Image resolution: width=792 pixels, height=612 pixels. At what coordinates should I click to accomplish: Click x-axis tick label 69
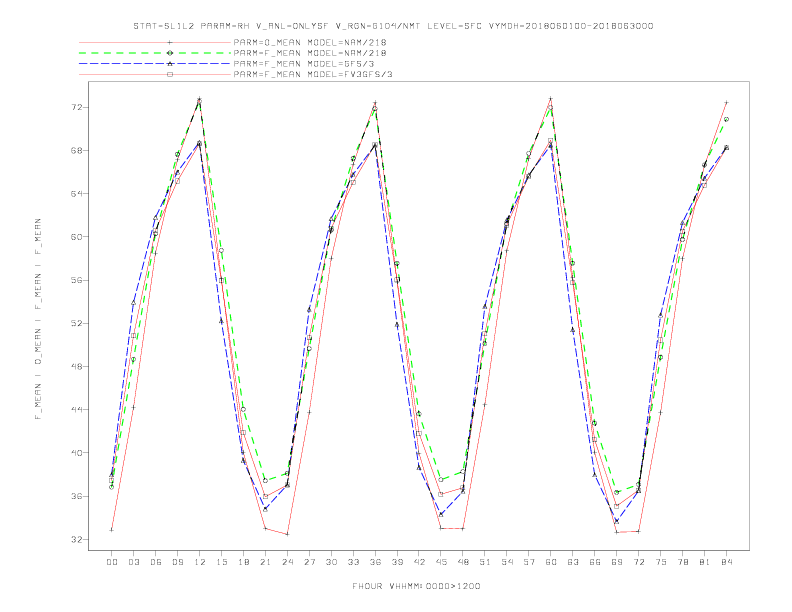pos(617,562)
